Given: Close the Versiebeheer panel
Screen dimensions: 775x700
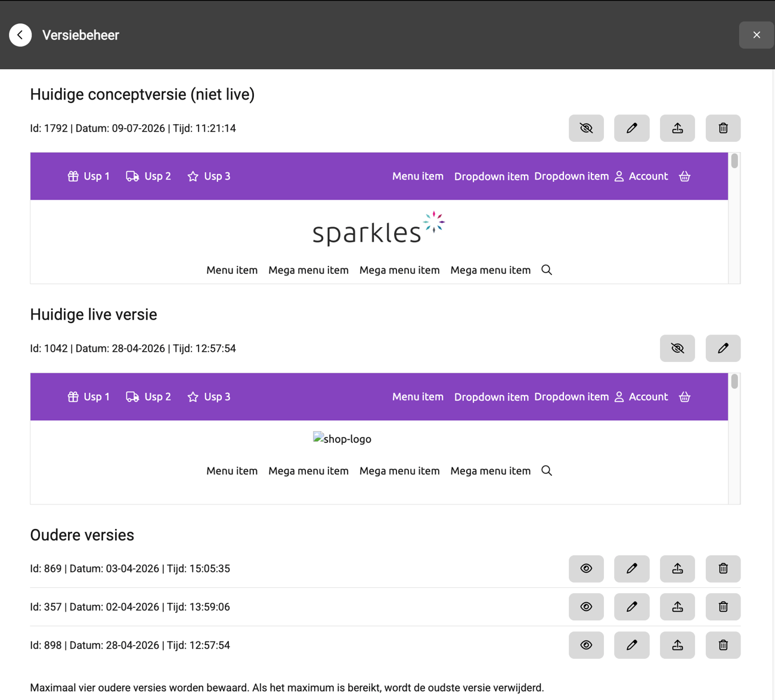Looking at the screenshot, I should (757, 35).
